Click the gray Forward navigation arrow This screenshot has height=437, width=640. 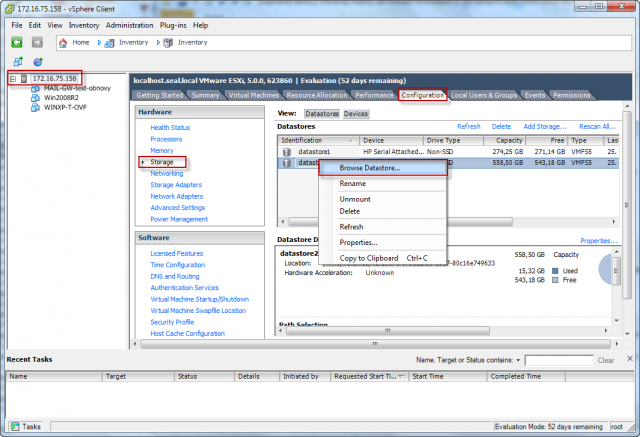click(37, 42)
